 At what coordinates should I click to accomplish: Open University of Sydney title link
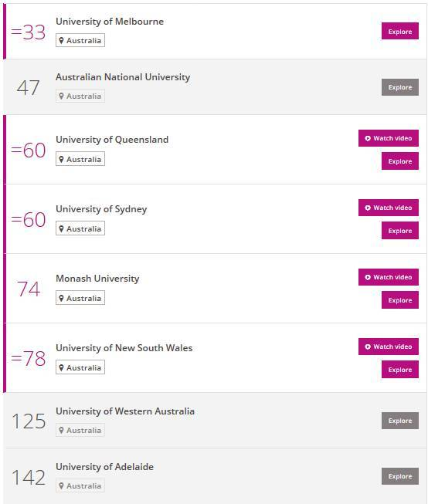[101, 209]
